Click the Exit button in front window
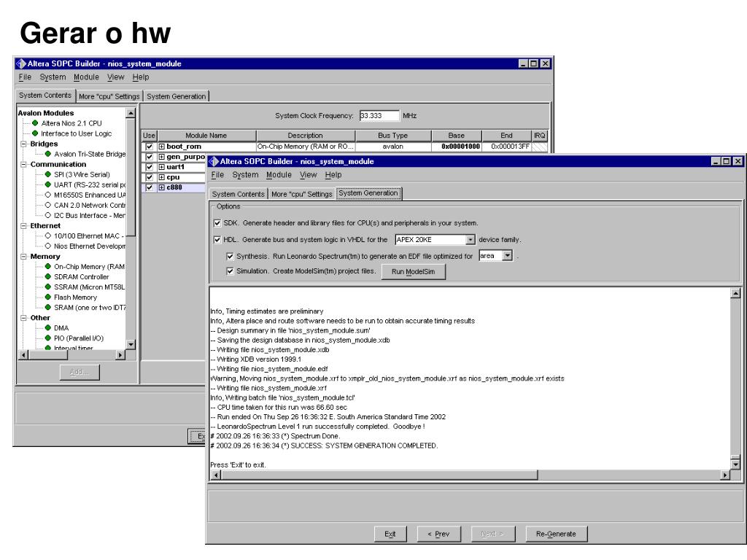 pos(390,534)
